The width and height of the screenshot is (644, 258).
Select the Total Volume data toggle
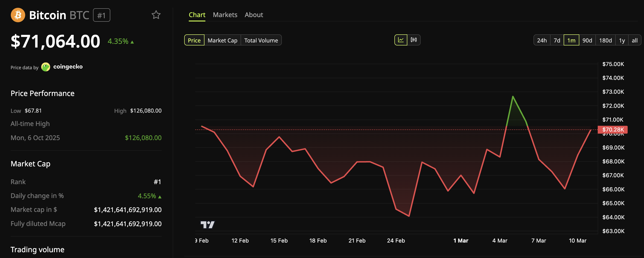(x=261, y=40)
